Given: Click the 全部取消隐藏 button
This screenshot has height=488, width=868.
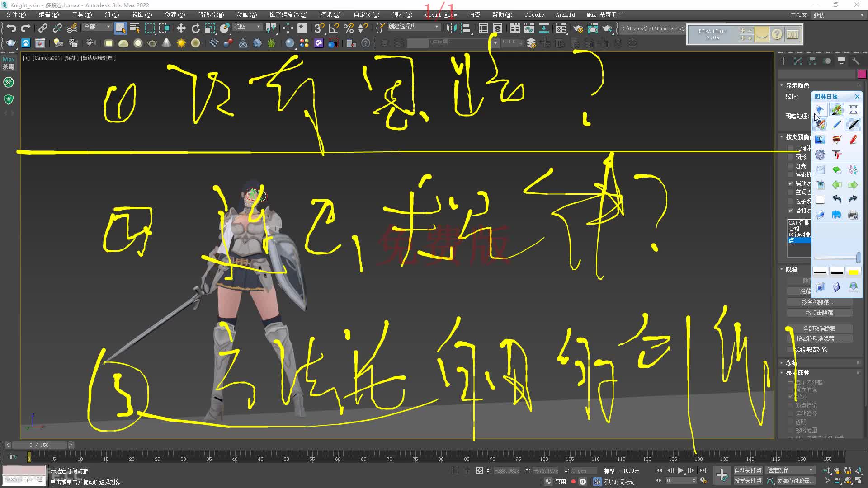Looking at the screenshot, I should 820,328.
